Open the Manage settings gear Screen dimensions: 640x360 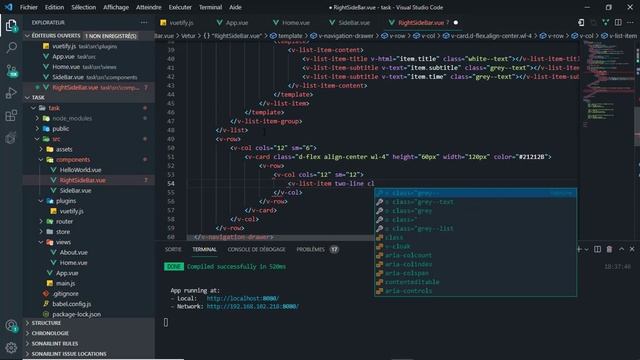11,347
